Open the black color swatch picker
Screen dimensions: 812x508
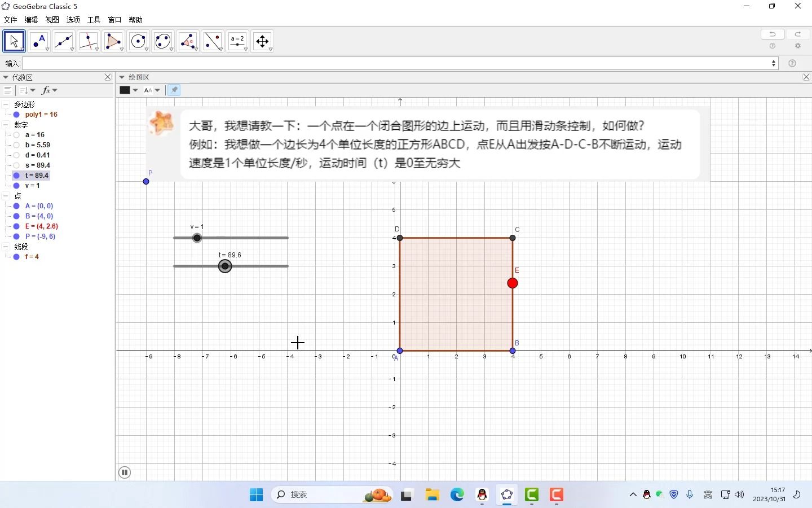point(129,90)
